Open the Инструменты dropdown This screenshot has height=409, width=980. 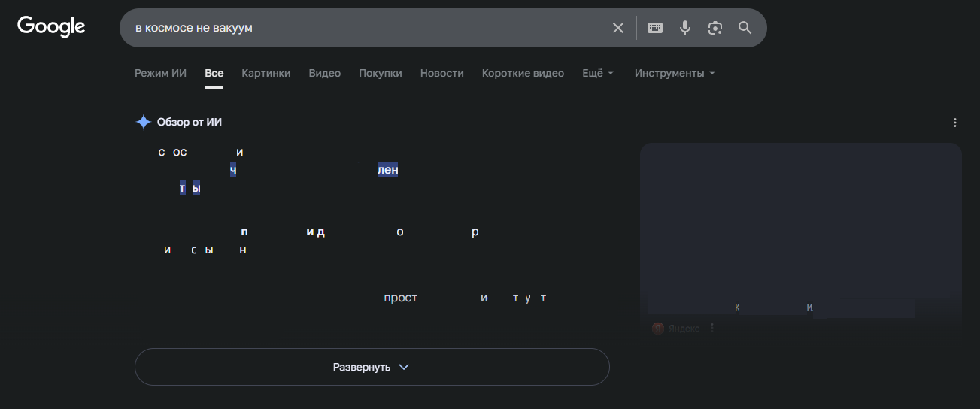click(x=675, y=73)
